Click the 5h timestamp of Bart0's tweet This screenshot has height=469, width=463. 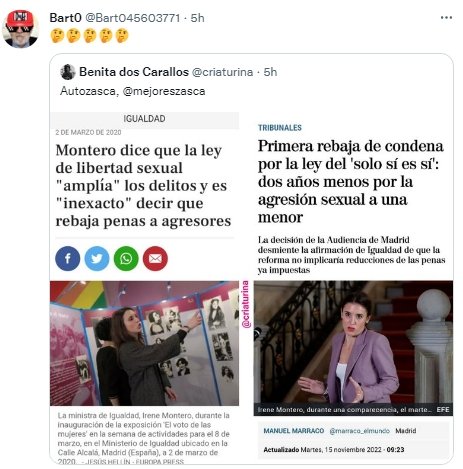(x=197, y=18)
